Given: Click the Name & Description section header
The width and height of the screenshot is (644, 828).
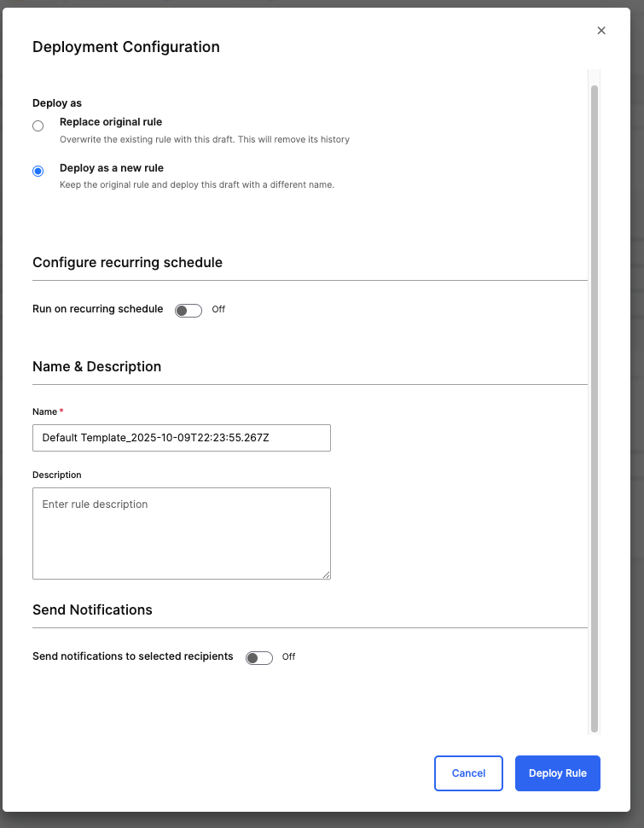Looking at the screenshot, I should pyautogui.click(x=96, y=366).
